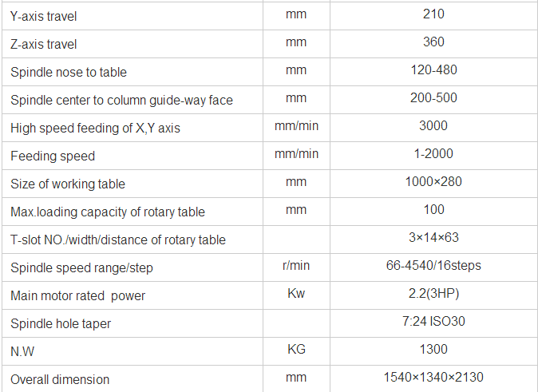Click the Spindle speed range/step label

click(x=81, y=267)
